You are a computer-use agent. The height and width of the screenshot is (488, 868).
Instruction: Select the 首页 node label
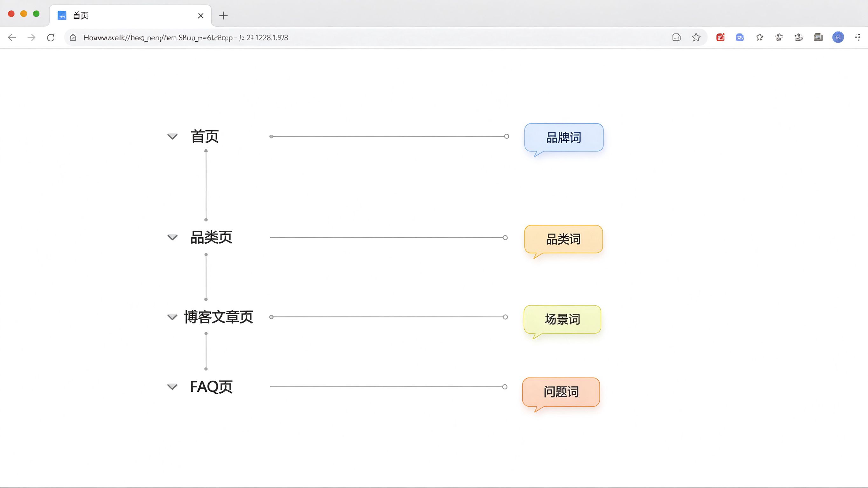pyautogui.click(x=205, y=136)
